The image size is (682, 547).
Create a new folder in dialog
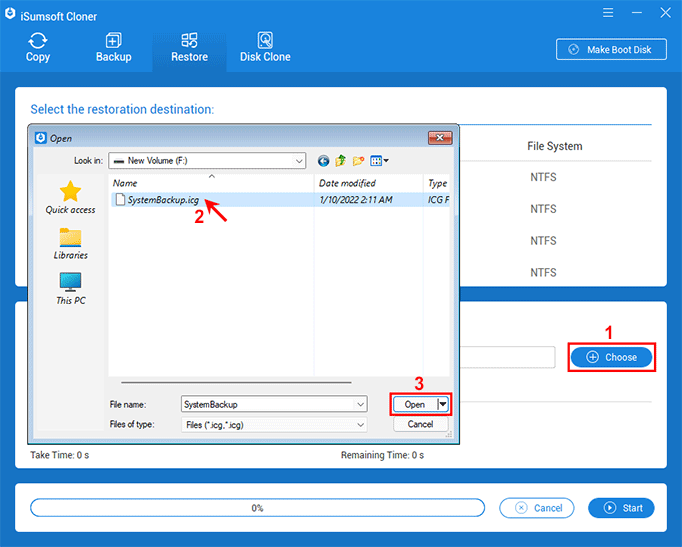(358, 161)
